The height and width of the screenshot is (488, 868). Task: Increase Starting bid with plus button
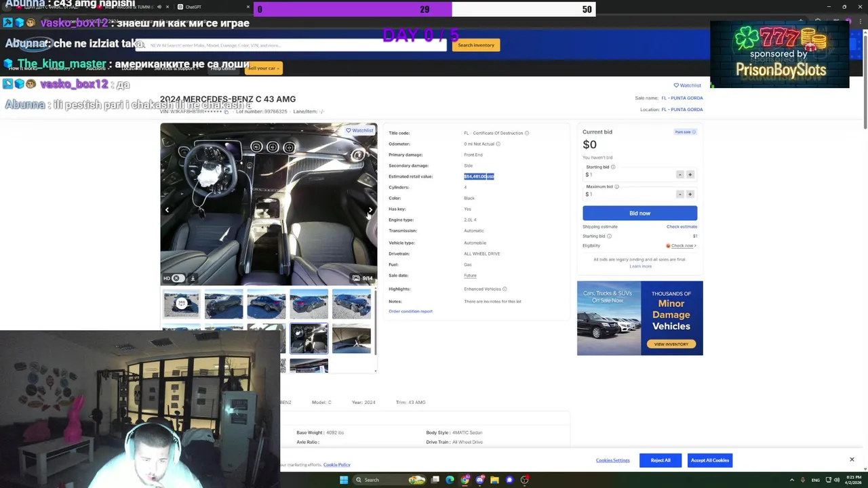(690, 175)
